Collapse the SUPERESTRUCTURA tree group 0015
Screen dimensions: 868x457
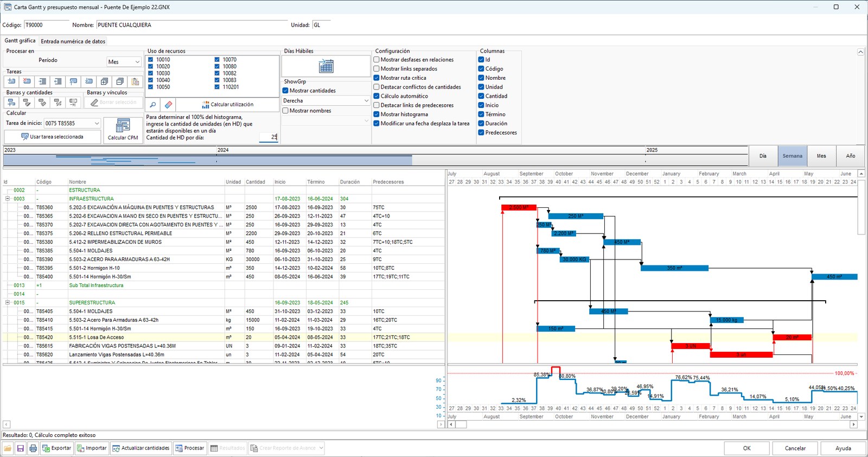click(8, 303)
